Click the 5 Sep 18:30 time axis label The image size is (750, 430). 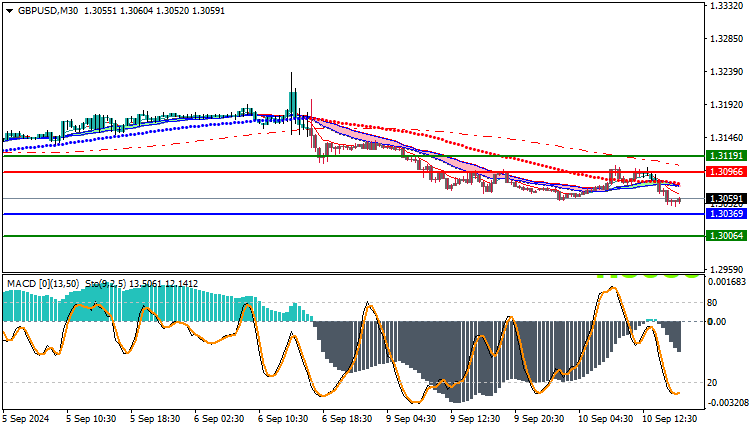[x=155, y=419]
